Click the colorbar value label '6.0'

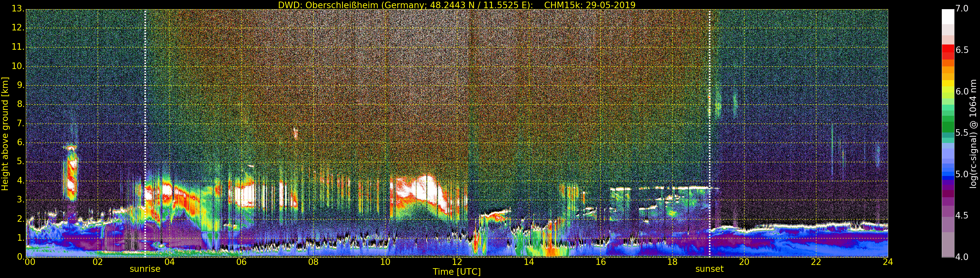point(962,91)
